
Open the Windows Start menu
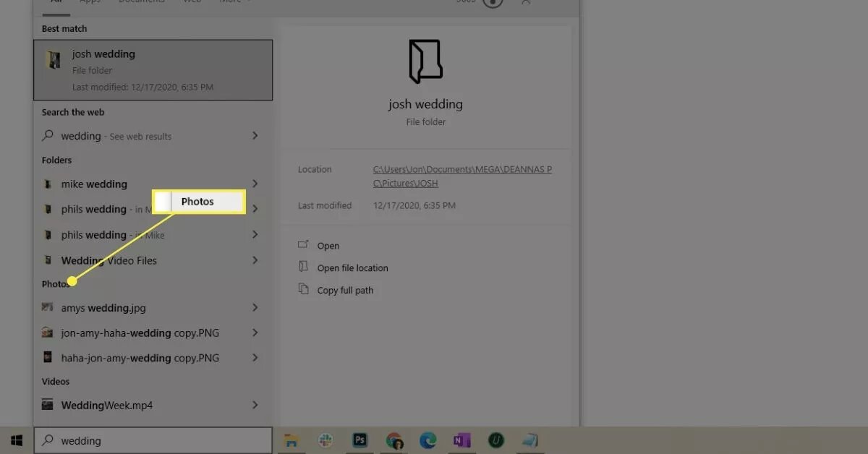17,440
